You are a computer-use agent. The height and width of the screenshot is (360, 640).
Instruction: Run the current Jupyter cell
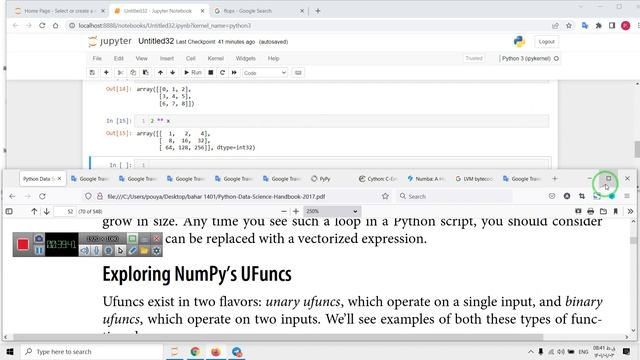point(193,73)
